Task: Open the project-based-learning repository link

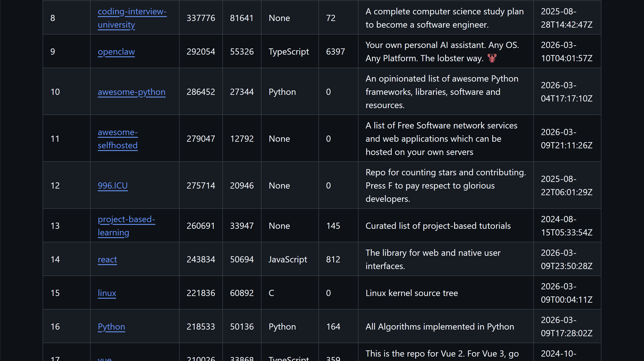Action: (126, 219)
